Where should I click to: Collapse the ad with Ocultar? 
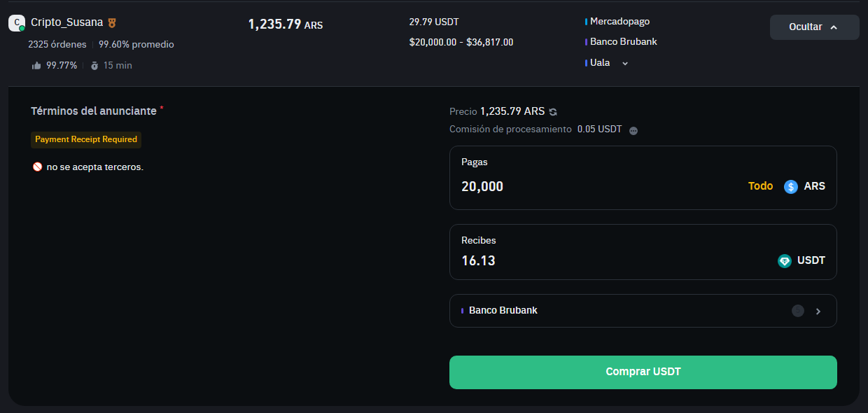click(x=814, y=27)
